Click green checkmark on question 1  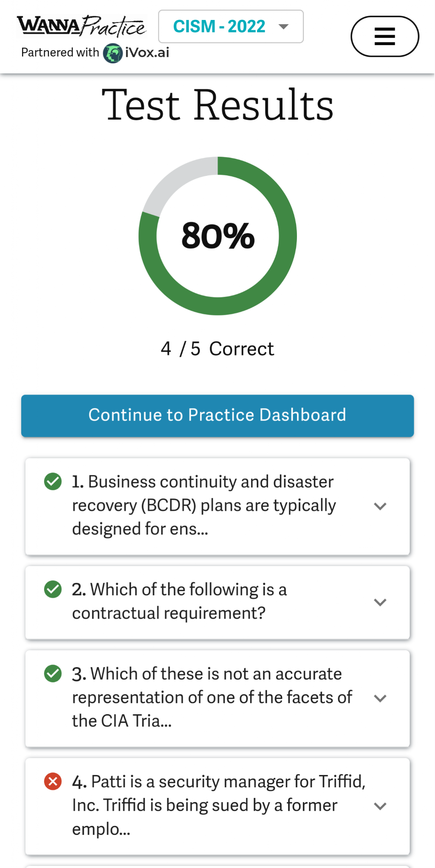click(x=53, y=481)
